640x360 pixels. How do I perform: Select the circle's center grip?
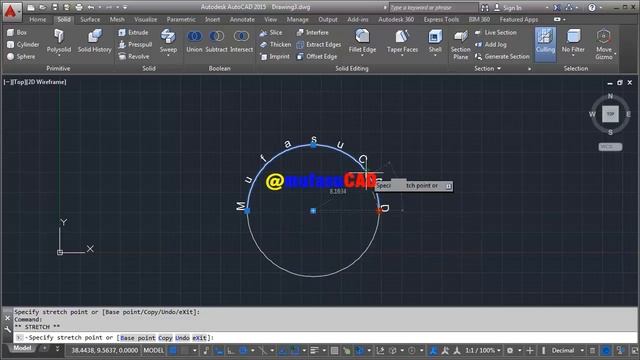[313, 211]
